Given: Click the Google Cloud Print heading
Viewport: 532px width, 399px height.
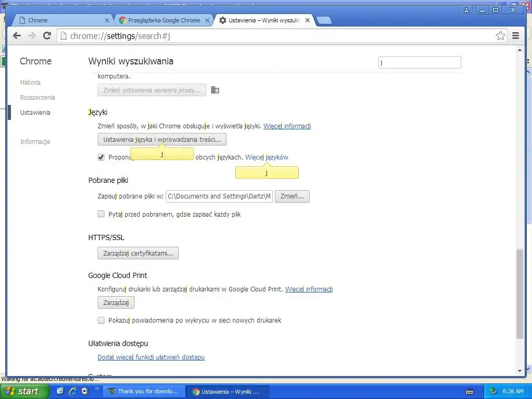Looking at the screenshot, I should tap(118, 275).
